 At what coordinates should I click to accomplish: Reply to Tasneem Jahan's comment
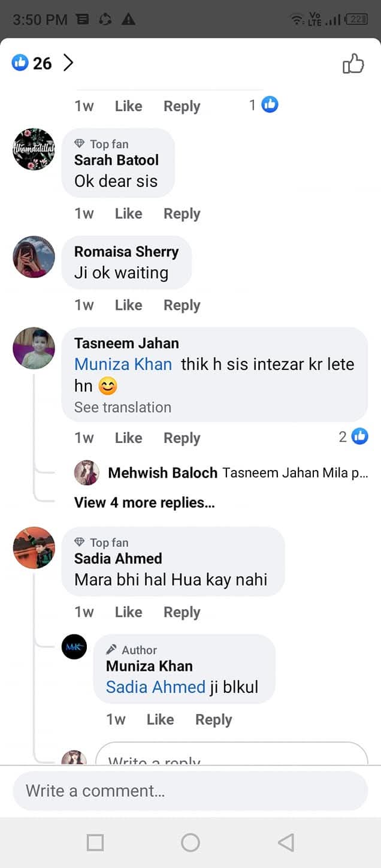[x=182, y=439]
